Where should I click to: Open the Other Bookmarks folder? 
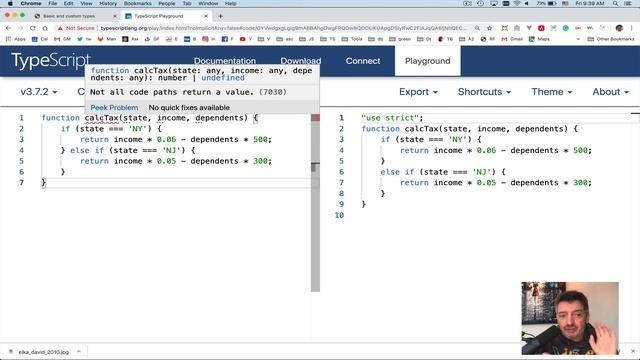coord(611,39)
